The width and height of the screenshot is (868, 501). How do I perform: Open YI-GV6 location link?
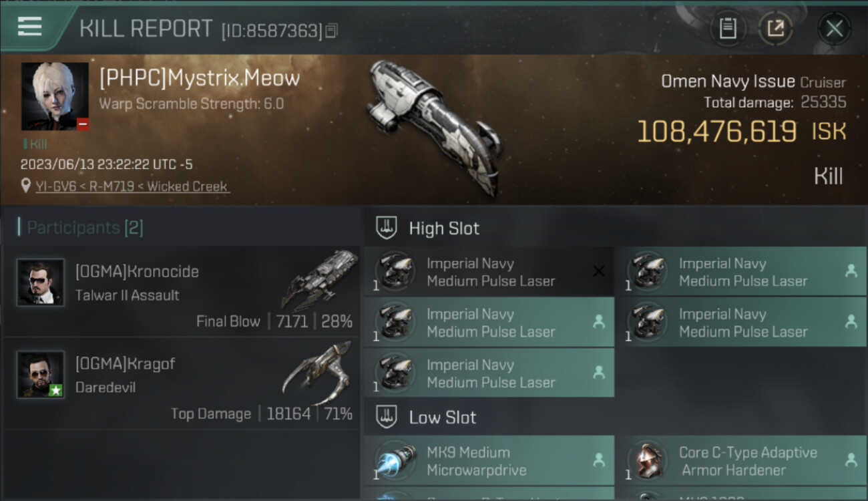click(x=56, y=187)
